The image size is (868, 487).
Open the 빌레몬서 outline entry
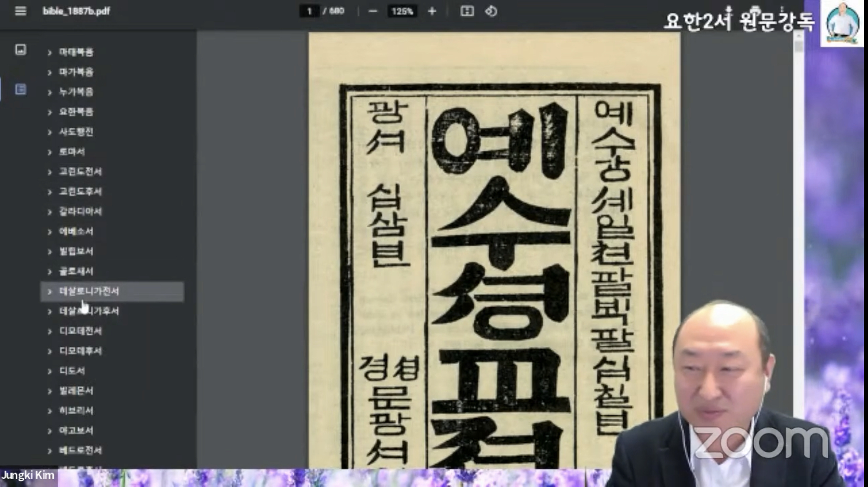[76, 390]
